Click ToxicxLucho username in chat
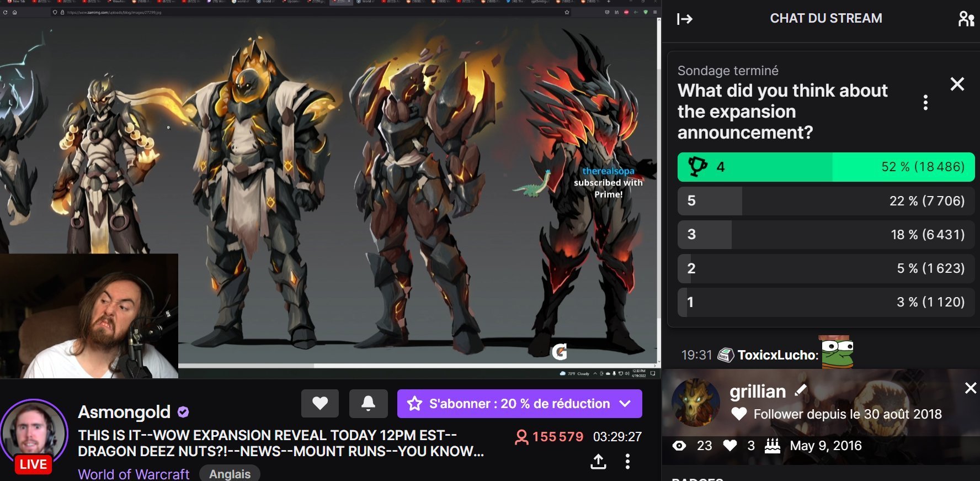 (777, 355)
